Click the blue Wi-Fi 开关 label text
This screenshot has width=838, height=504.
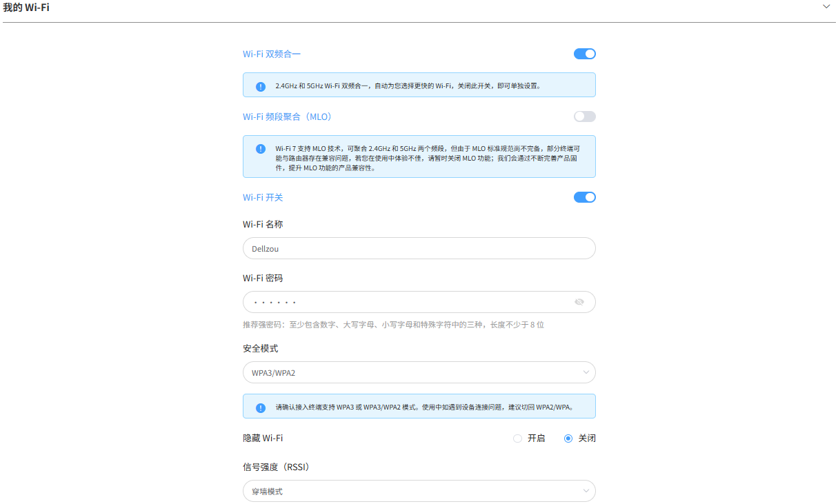click(x=263, y=197)
